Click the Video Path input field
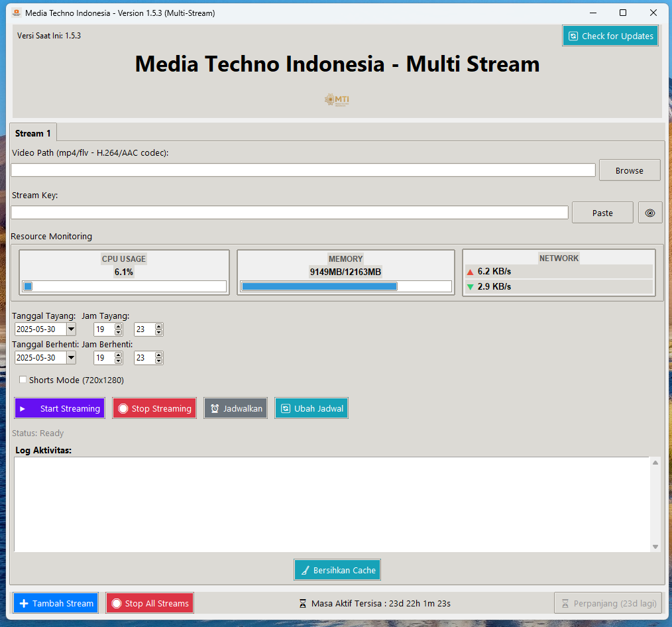The height and width of the screenshot is (627, 672). coord(303,170)
